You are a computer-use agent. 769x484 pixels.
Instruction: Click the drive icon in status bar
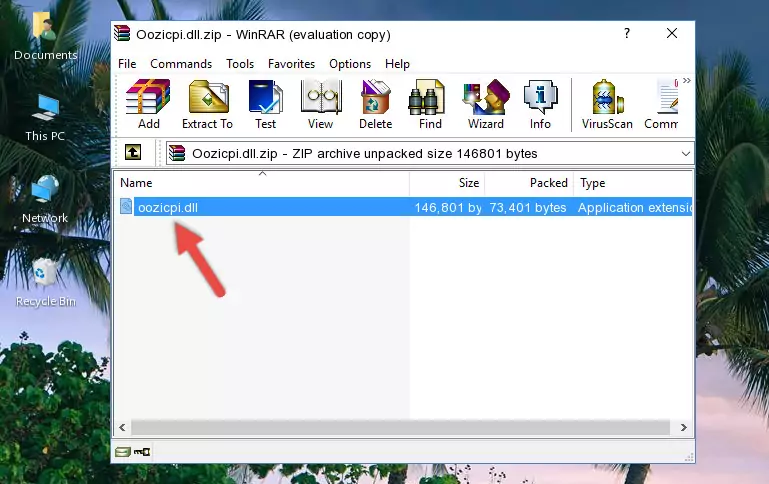[x=123, y=452]
